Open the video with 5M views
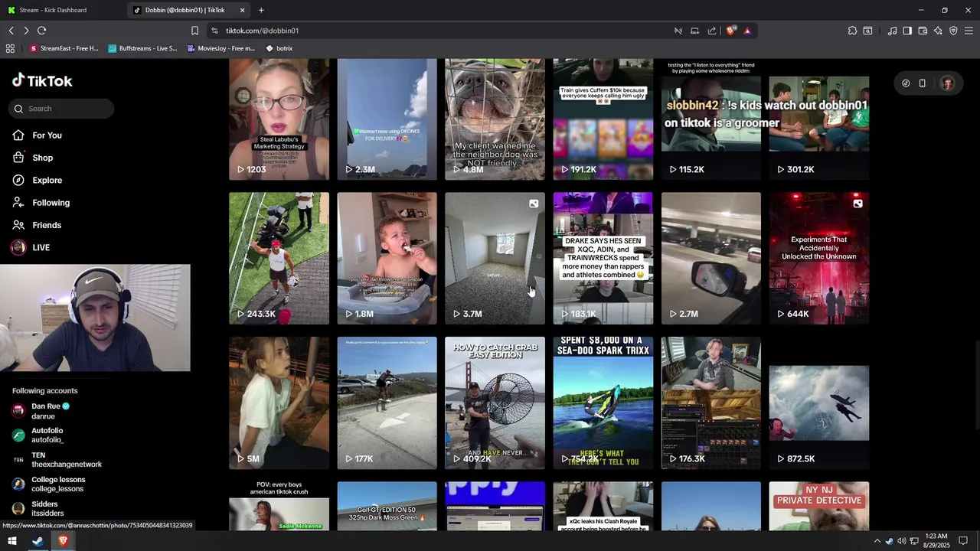This screenshot has height=551, width=980. click(x=279, y=403)
